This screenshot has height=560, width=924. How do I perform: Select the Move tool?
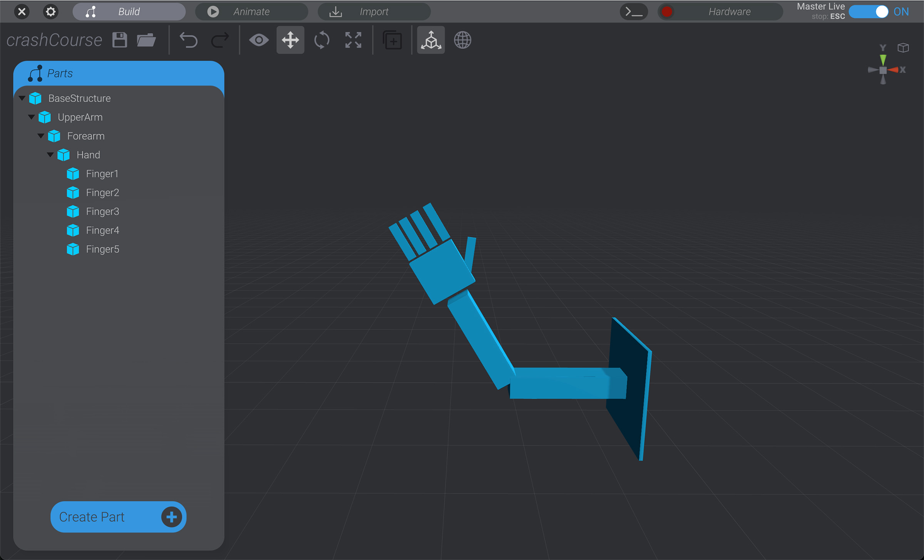pos(290,40)
